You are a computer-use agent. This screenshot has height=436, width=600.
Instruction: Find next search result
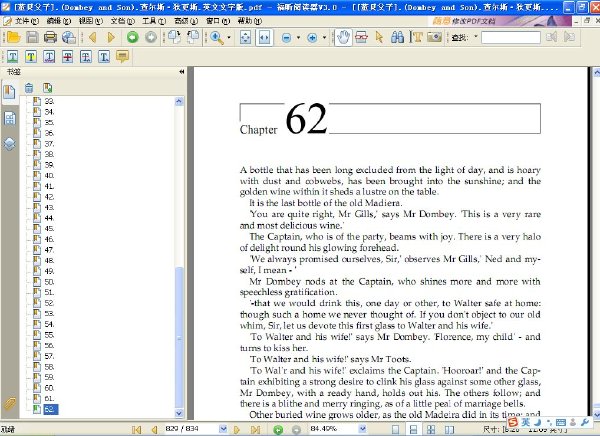tap(569, 37)
